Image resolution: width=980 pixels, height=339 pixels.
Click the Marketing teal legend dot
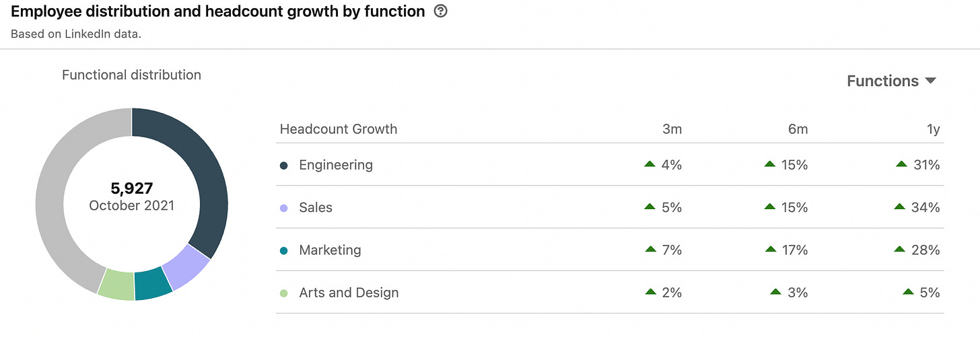coord(284,250)
